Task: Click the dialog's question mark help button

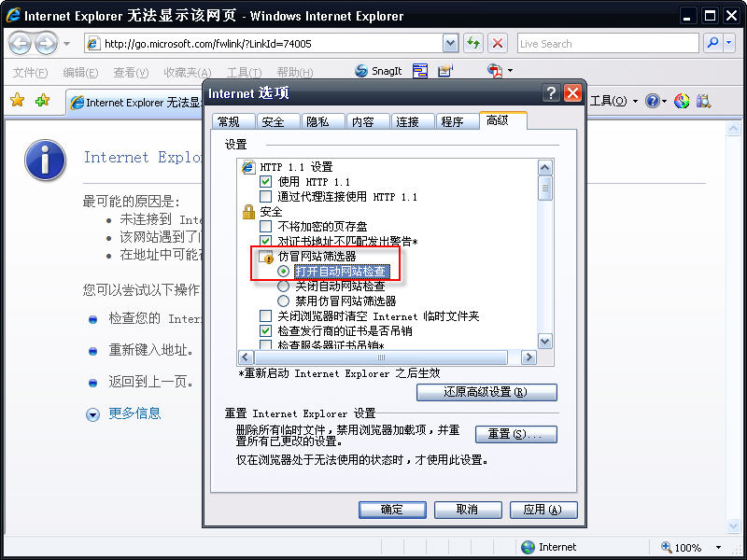Action: (551, 92)
